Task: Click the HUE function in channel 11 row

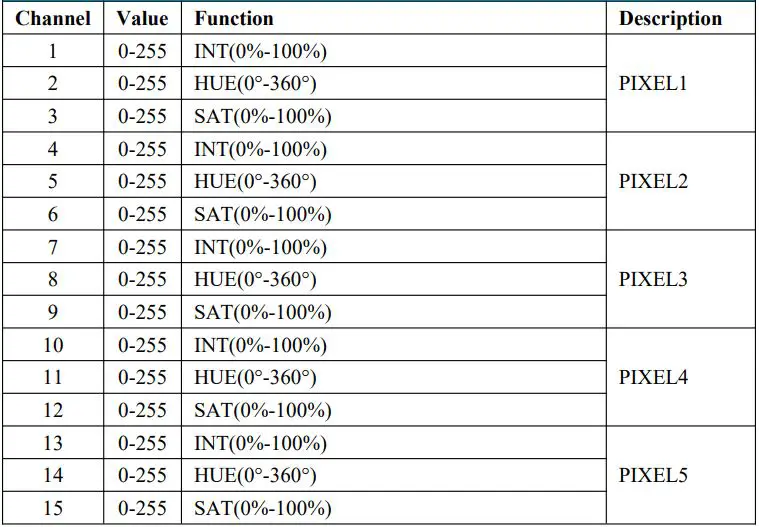Action: (255, 378)
